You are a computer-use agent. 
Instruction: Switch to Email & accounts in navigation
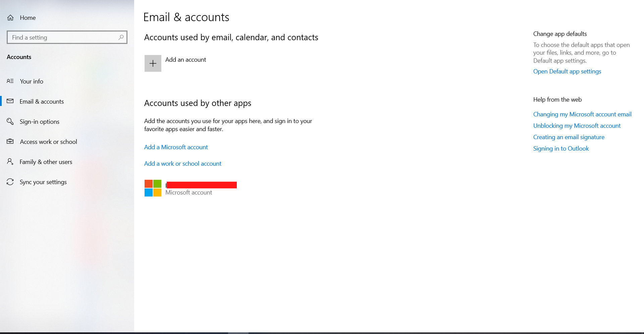pos(42,101)
